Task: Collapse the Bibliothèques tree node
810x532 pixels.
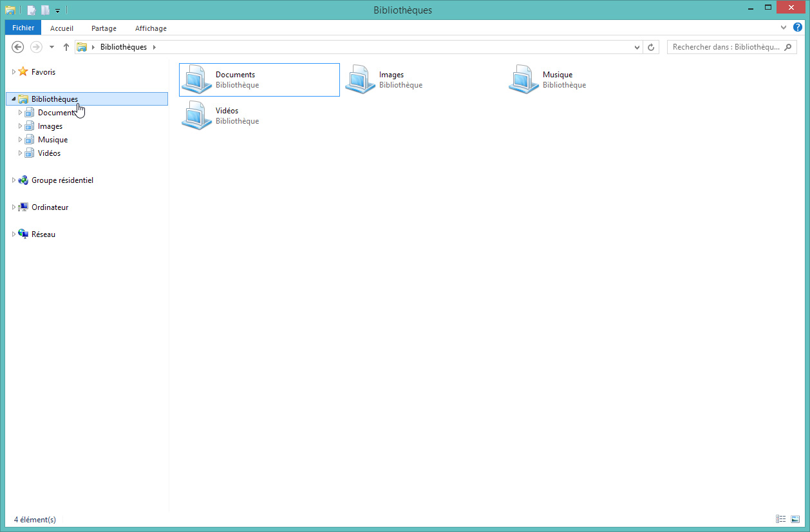Action: click(14, 99)
